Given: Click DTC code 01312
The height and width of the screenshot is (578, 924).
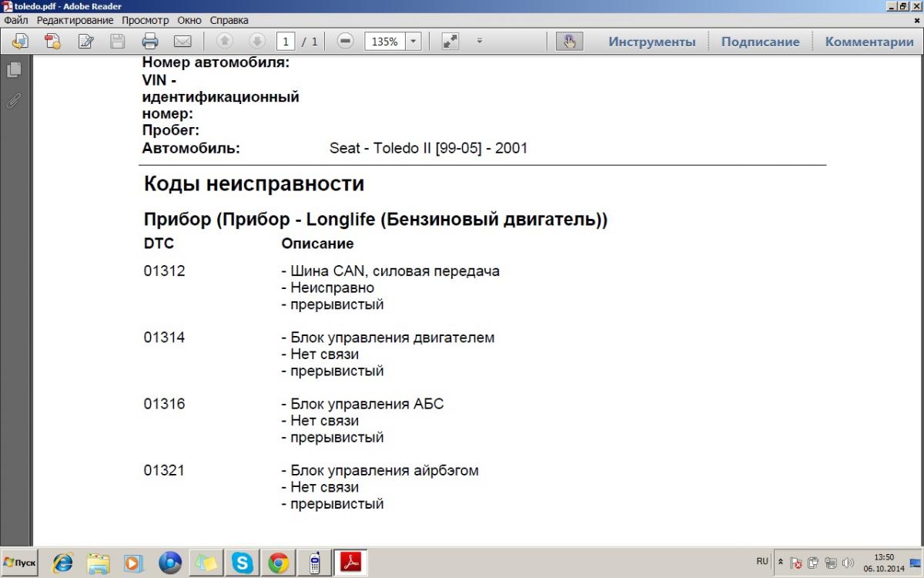Looking at the screenshot, I should [164, 271].
